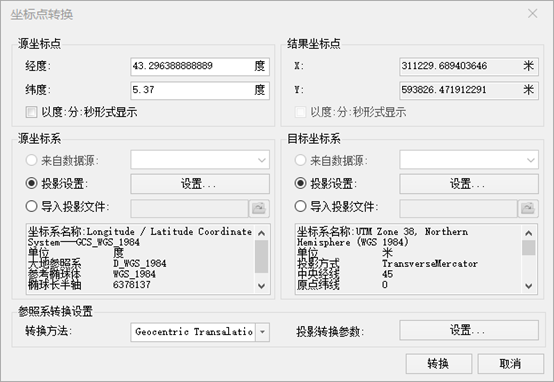Select target '投影设置' radio button

[x=300, y=183]
